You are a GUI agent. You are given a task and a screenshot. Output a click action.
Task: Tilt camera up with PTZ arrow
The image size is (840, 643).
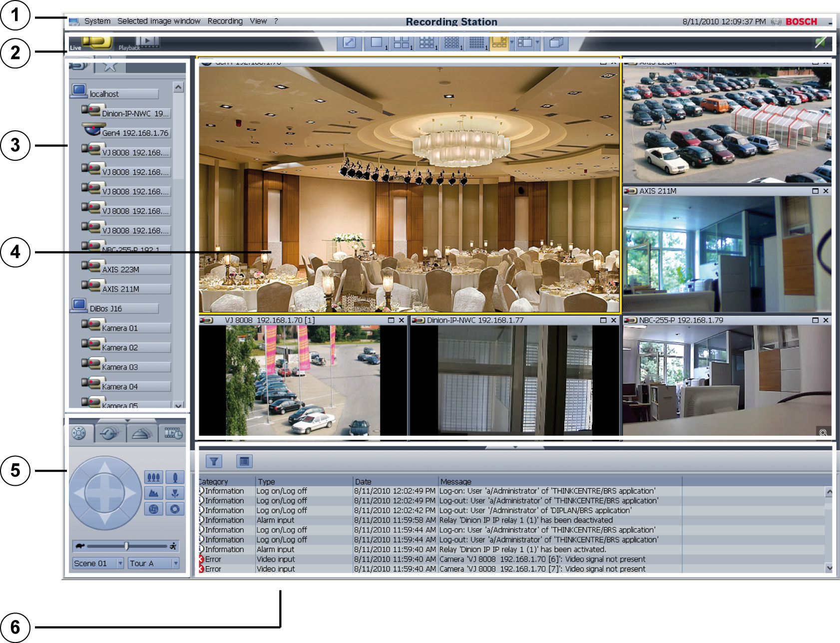(x=105, y=468)
